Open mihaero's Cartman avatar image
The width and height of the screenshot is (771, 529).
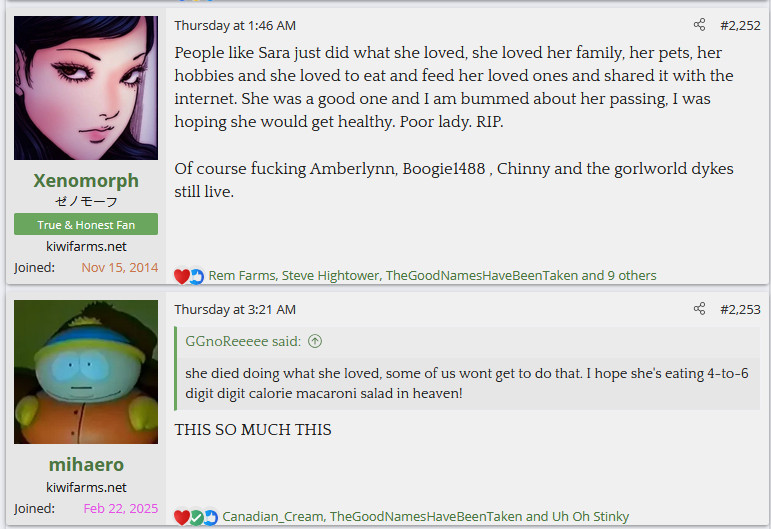coord(86,372)
